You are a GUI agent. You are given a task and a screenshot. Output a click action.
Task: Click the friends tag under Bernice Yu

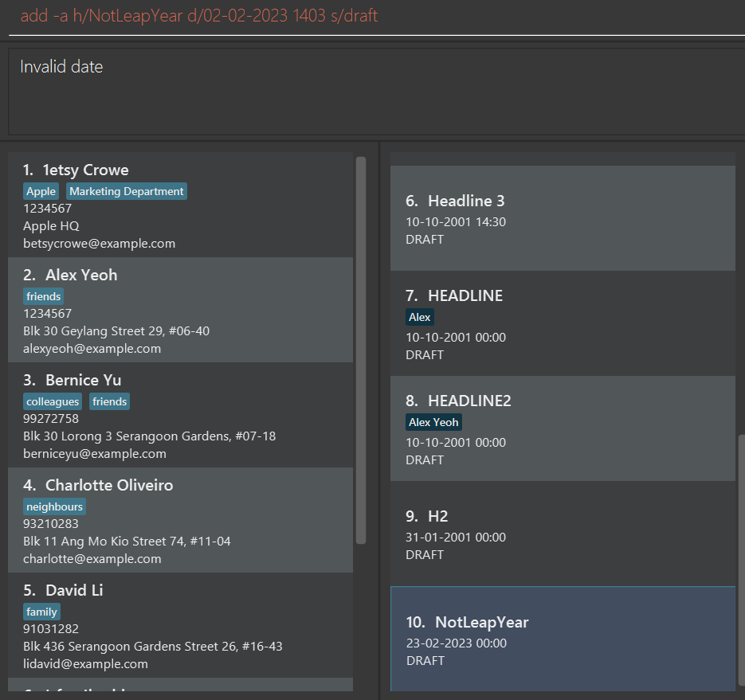click(x=109, y=402)
